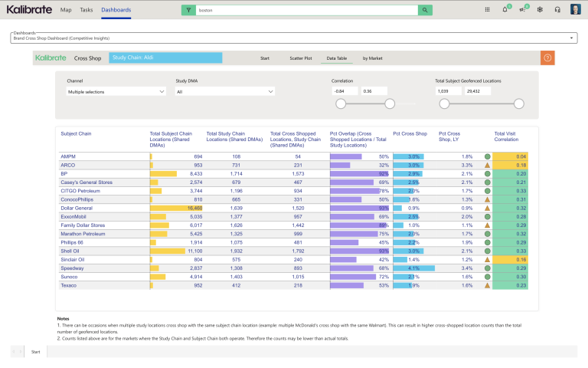Click the geofenced locations maximum value field
Image resolution: width=588 pixels, height=368 pixels.
tap(477, 91)
